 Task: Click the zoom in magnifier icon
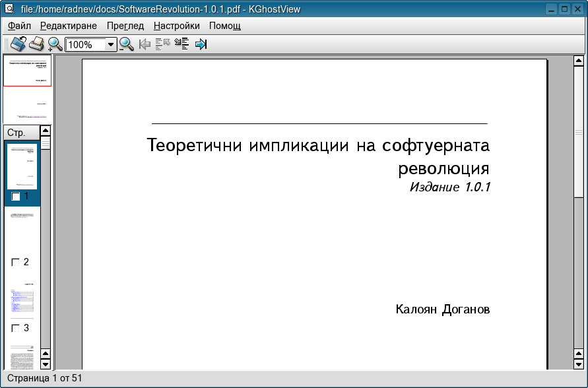point(55,44)
